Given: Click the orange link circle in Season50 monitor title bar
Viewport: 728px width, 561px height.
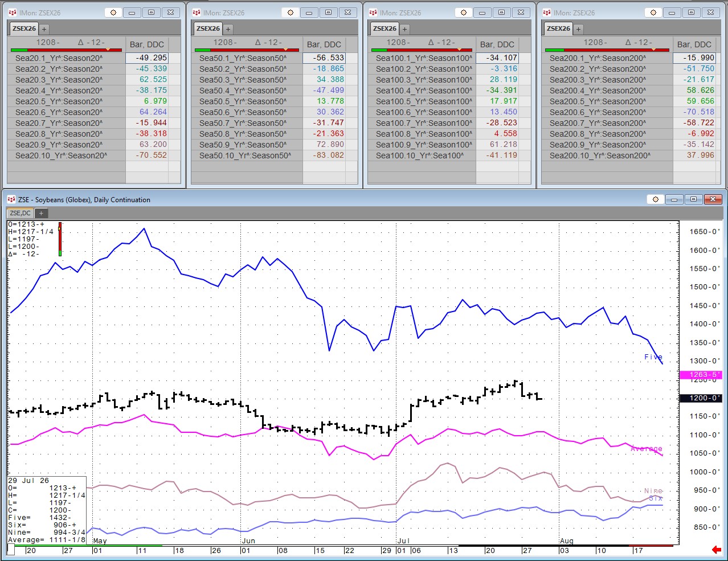Looking at the screenshot, I should (x=291, y=13).
